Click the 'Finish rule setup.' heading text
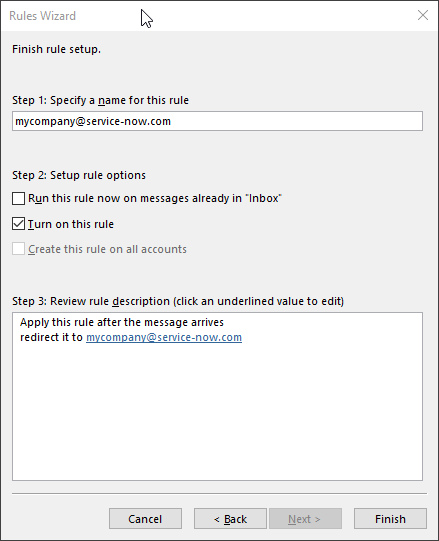Image resolution: width=439 pixels, height=541 pixels. pyautogui.click(x=56, y=49)
